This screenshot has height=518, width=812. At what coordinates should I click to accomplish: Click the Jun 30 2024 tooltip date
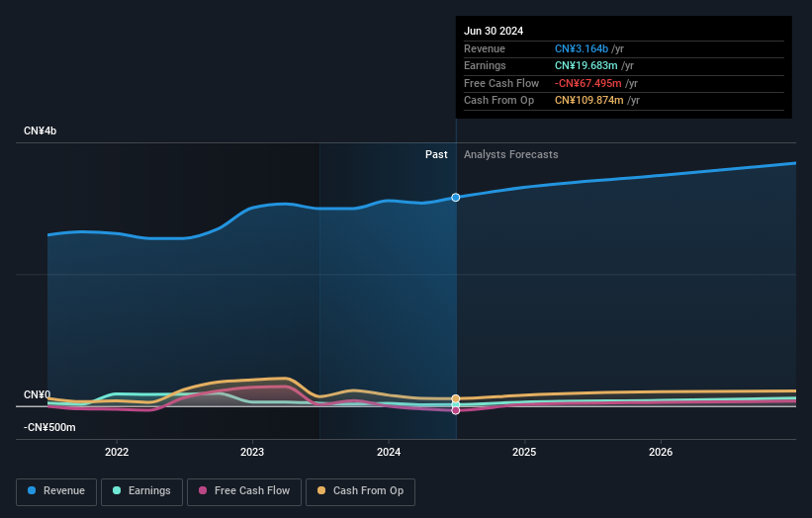[x=494, y=31]
